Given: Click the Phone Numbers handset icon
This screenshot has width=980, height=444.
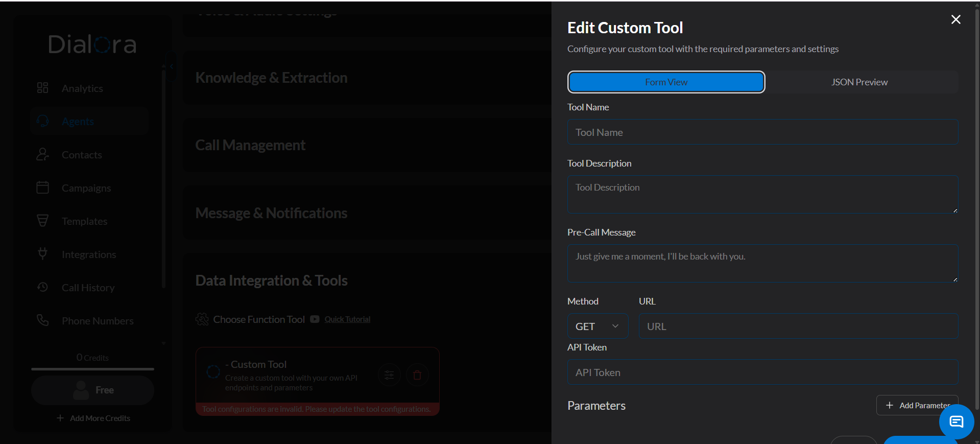Looking at the screenshot, I should (x=43, y=320).
